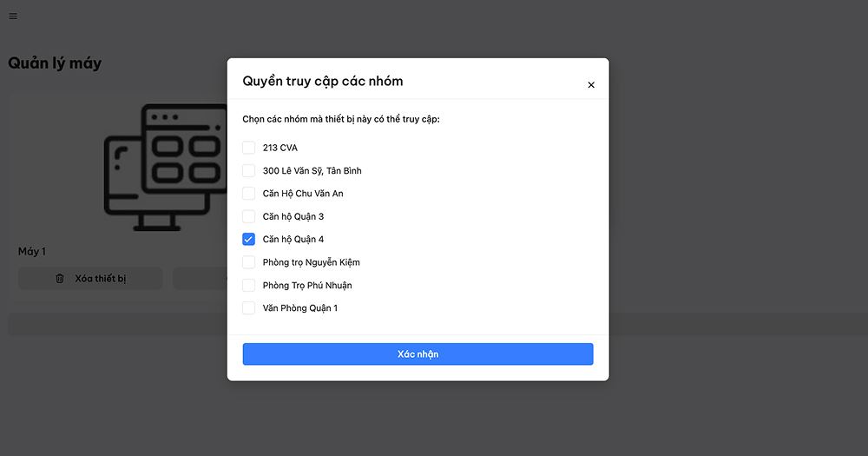Enable the 300 Lê Văn Sỹ, Tân Bình checkbox

pyautogui.click(x=248, y=170)
